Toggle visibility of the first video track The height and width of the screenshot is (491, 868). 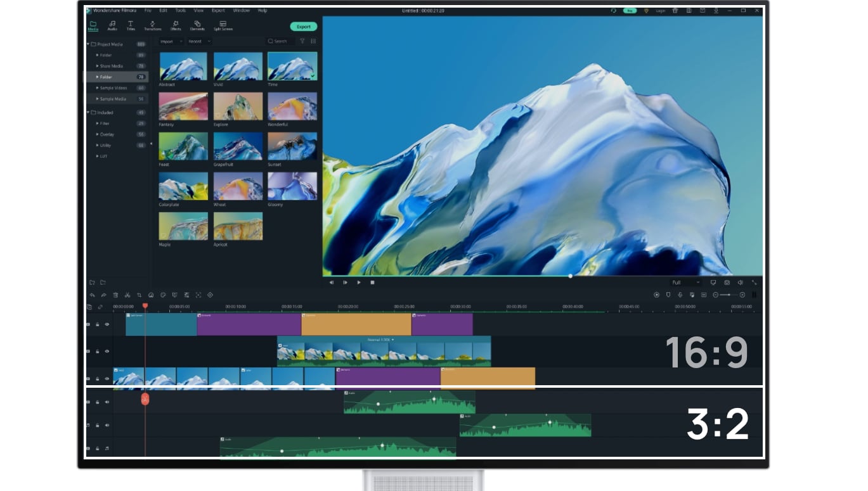click(106, 324)
